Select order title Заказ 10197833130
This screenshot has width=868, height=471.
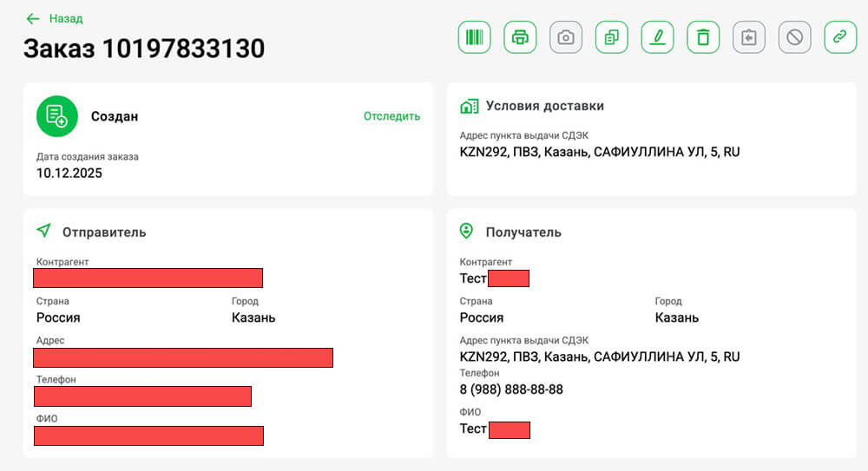144,49
